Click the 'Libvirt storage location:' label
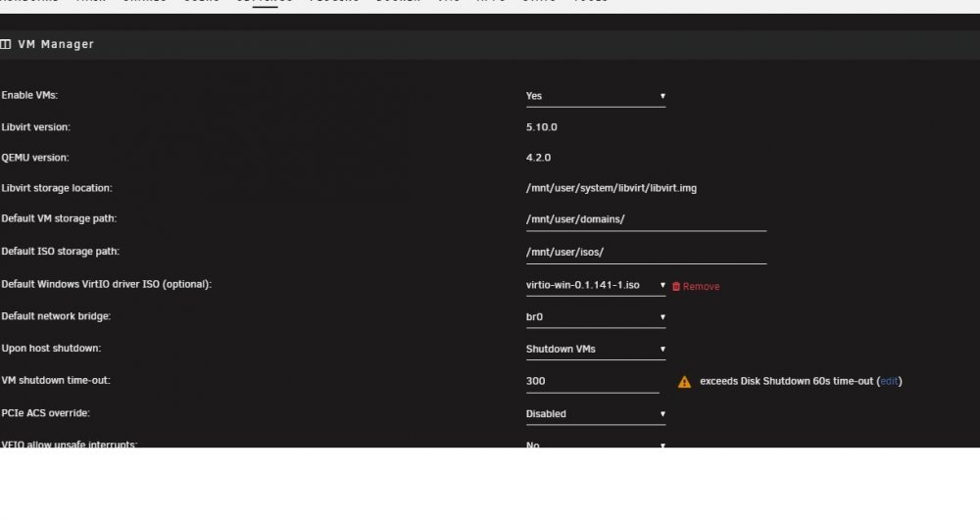This screenshot has width=980, height=519. [x=57, y=188]
